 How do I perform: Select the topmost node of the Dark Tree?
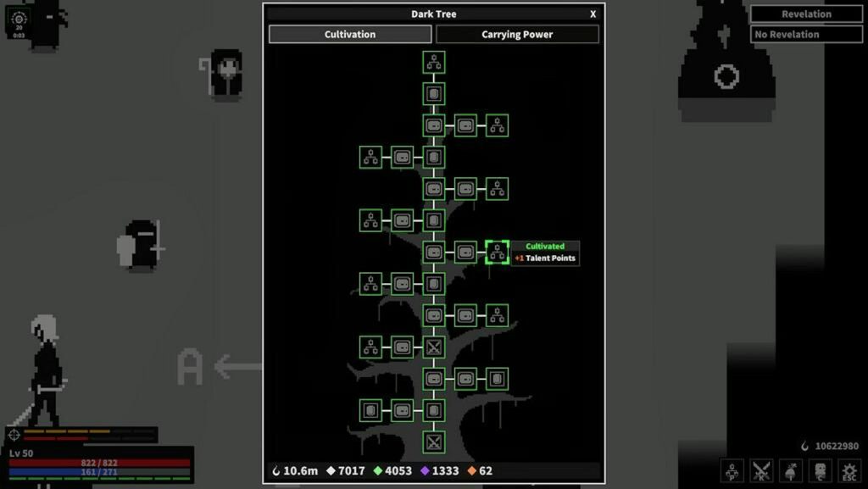(434, 63)
